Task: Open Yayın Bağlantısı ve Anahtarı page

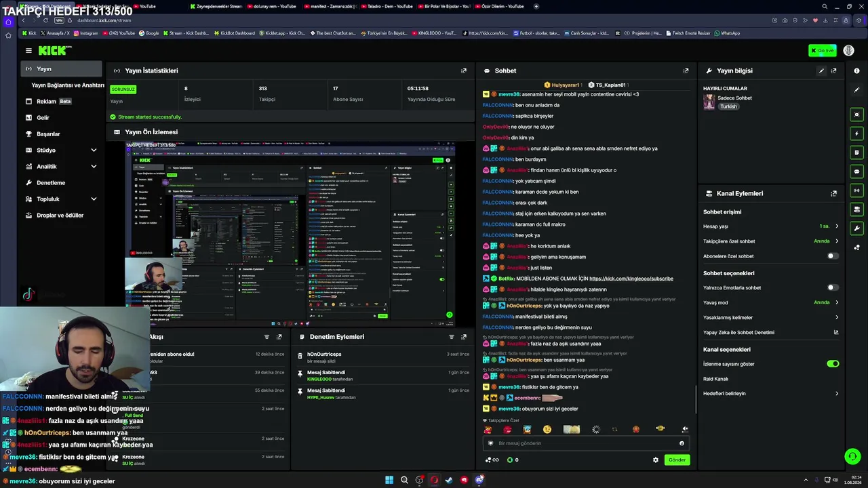Action: click(67, 85)
